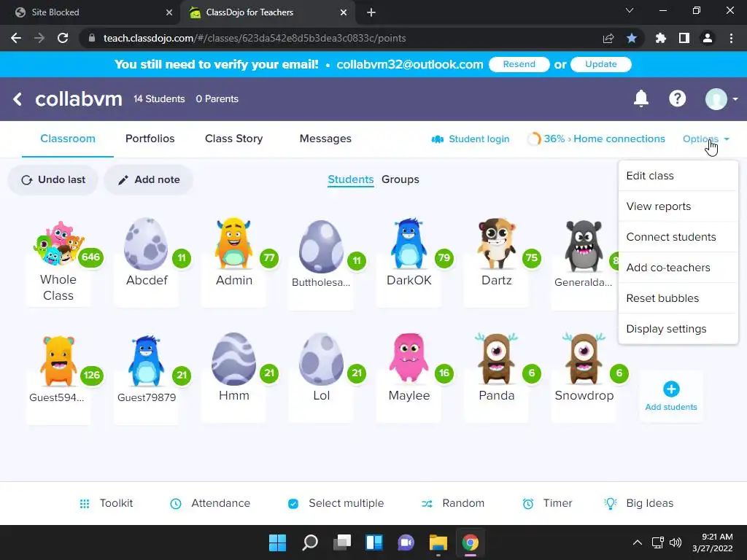
Task: Click Undo last
Action: coord(53,179)
